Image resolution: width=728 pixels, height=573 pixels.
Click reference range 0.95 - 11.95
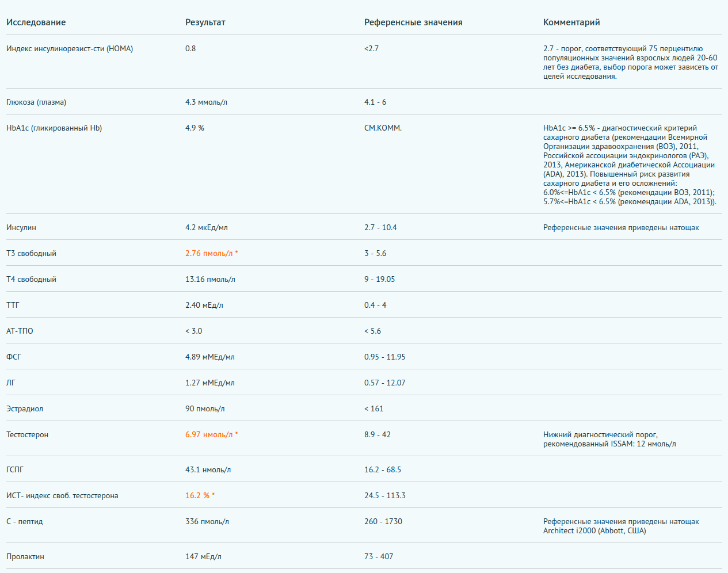pos(384,357)
